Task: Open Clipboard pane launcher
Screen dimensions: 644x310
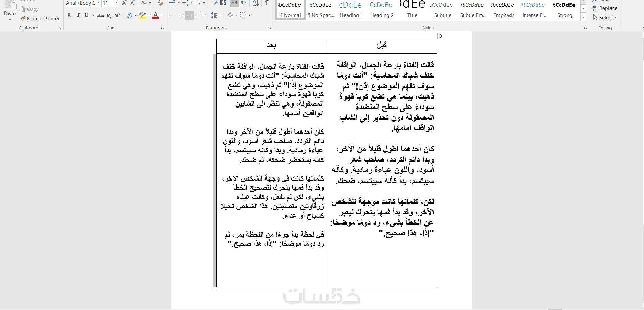Action: pyautogui.click(x=60, y=28)
